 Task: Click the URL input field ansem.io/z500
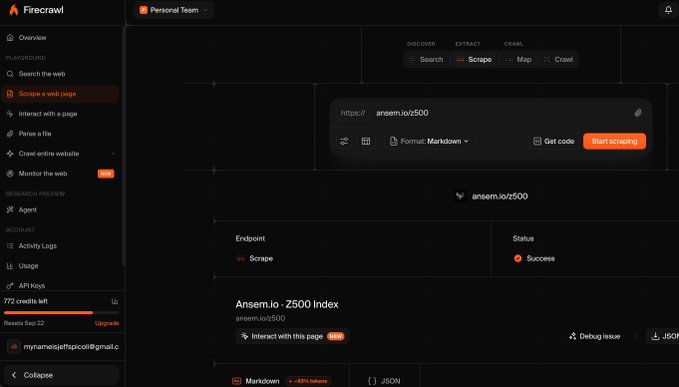(x=500, y=113)
